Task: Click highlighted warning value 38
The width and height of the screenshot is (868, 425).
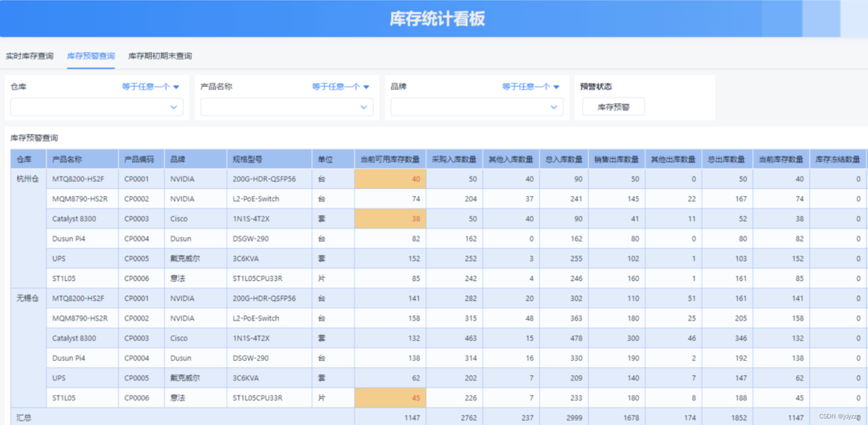Action: click(x=390, y=219)
